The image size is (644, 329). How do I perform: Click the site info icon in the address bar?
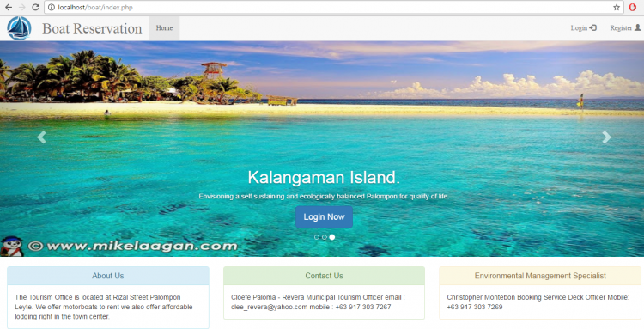52,8
